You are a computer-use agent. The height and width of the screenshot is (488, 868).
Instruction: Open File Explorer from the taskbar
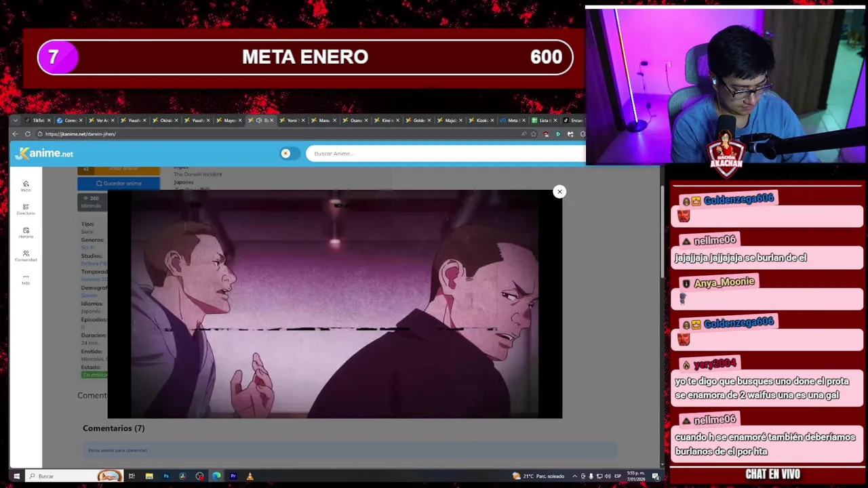point(149,476)
